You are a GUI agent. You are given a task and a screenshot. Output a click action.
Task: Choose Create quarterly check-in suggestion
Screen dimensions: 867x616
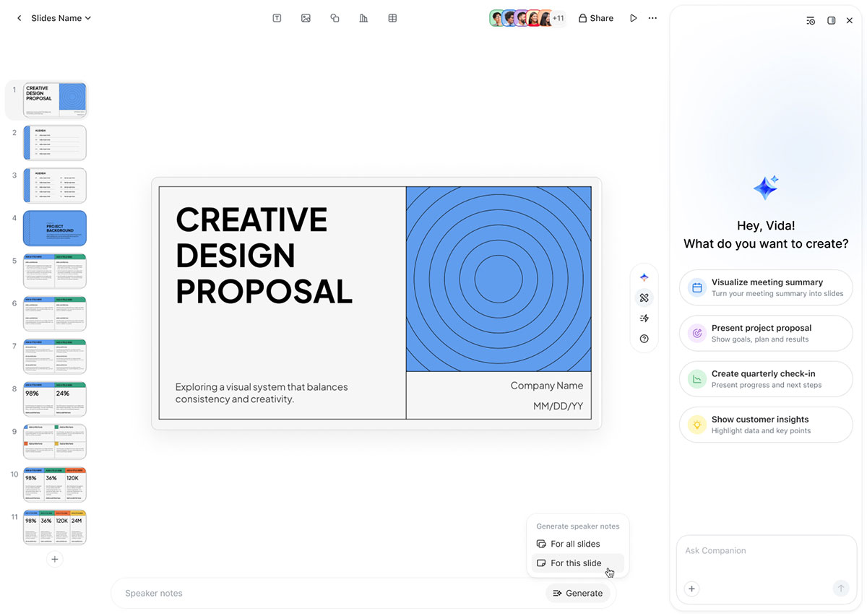[x=766, y=379]
